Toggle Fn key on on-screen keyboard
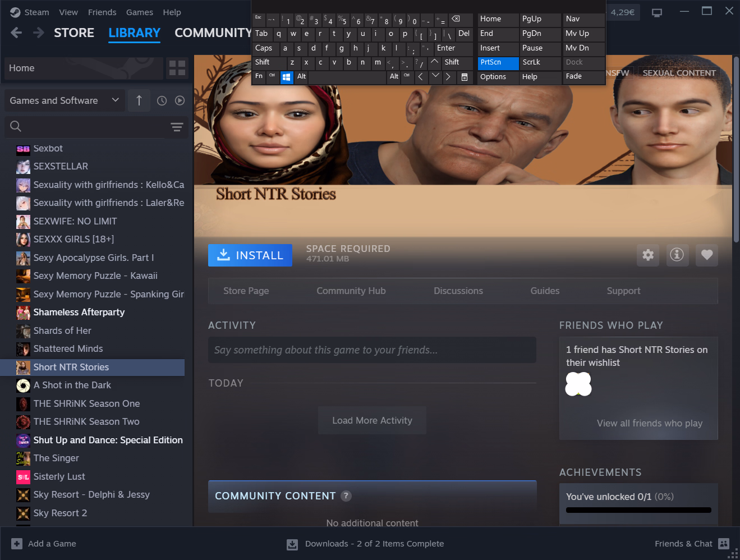Image resolution: width=740 pixels, height=560 pixels. click(259, 77)
